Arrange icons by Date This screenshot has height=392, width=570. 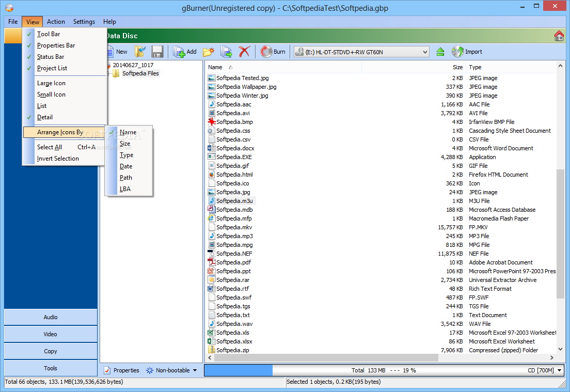129,166
